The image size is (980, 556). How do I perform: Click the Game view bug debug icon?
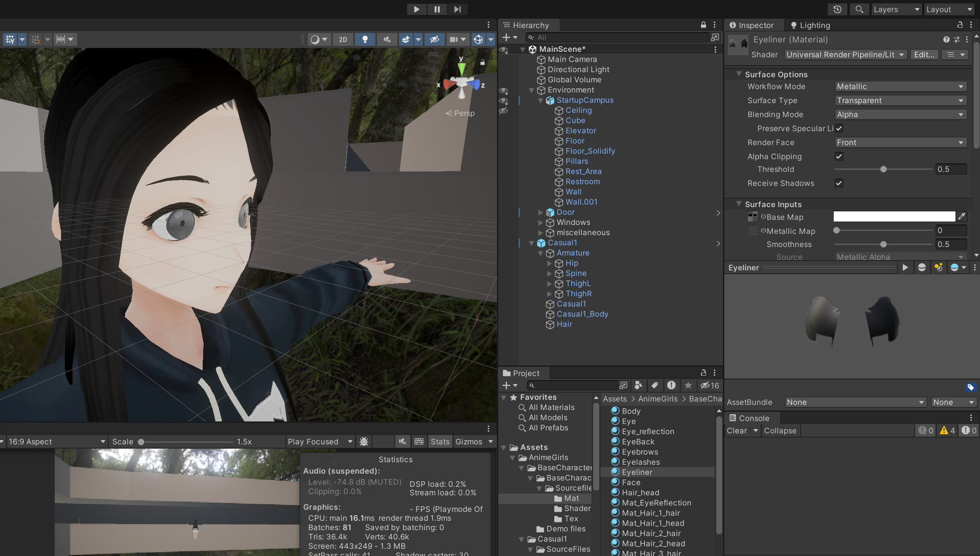(x=363, y=441)
